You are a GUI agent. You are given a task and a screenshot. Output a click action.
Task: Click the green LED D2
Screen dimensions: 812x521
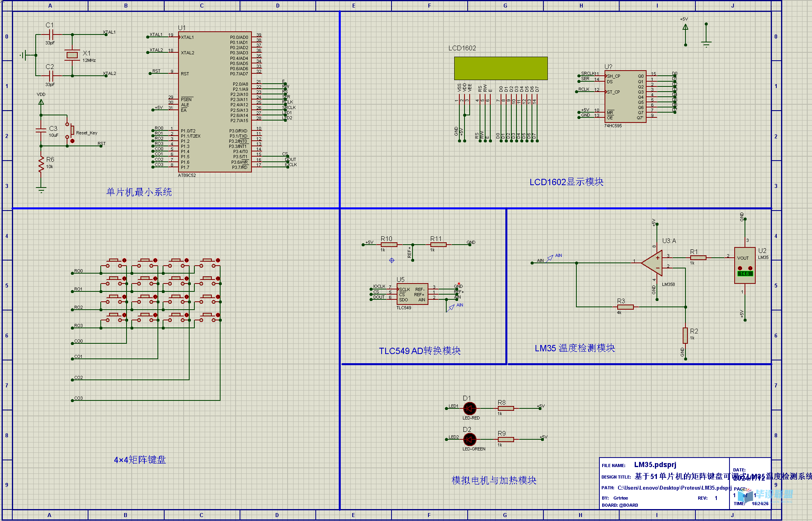click(470, 439)
